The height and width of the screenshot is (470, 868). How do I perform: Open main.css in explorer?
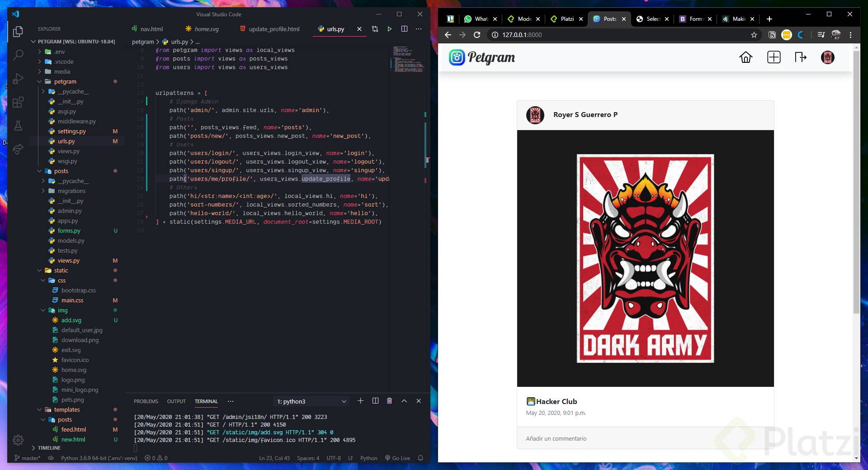[72, 300]
